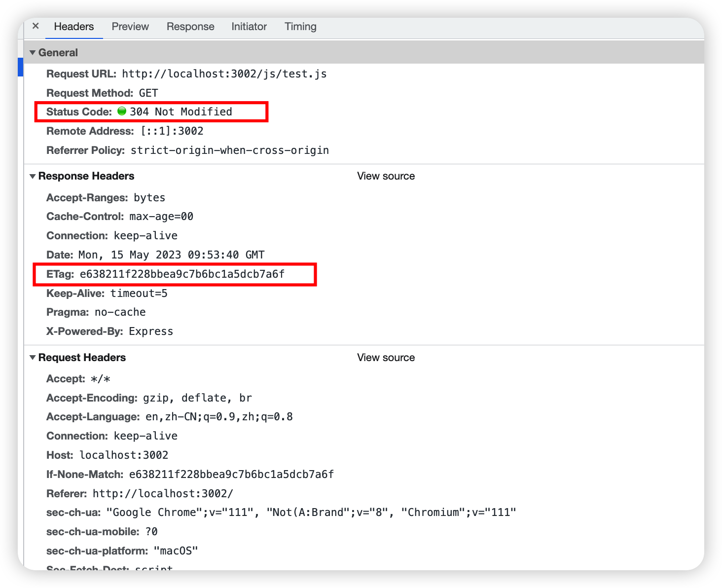This screenshot has height=588, width=722.
Task: Click the X-Powered-By label
Action: pos(85,331)
